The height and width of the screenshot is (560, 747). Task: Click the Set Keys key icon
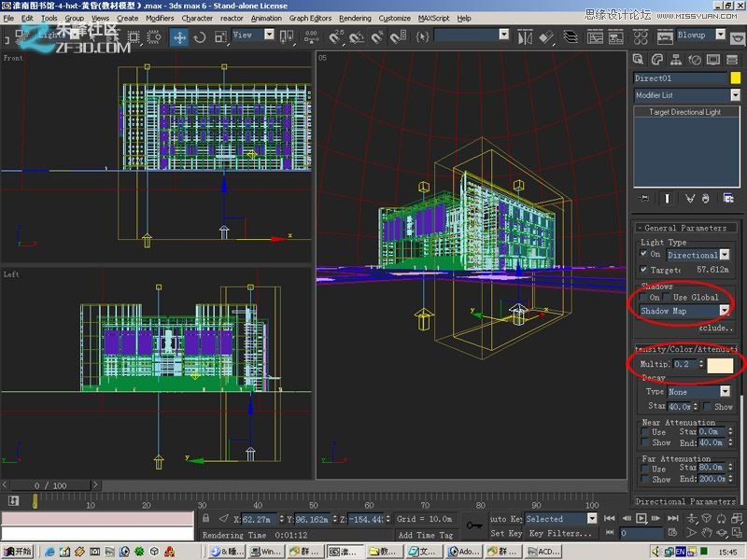point(474,525)
